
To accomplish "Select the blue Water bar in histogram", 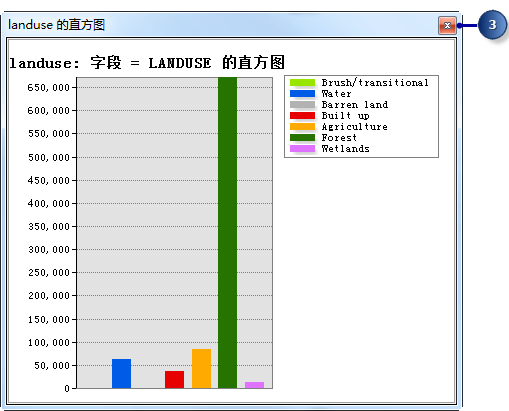I will [121, 373].
